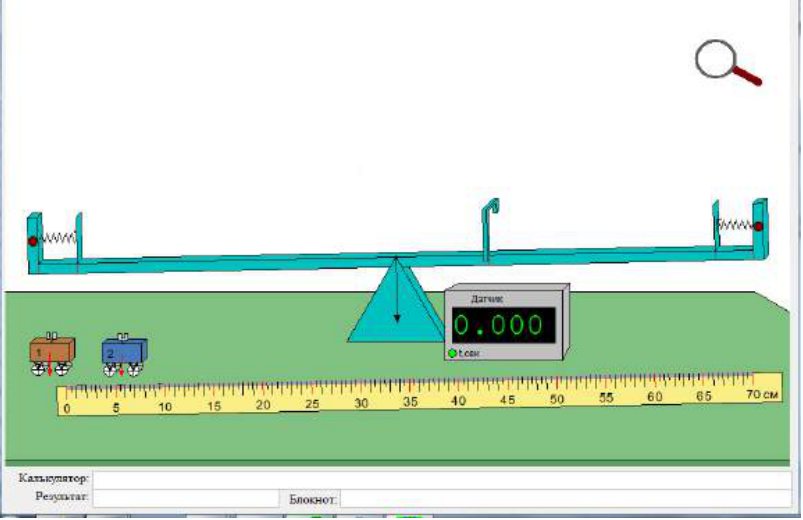The height and width of the screenshot is (520, 803).
Task: Select the brown cart number 1
Action: click(52, 355)
